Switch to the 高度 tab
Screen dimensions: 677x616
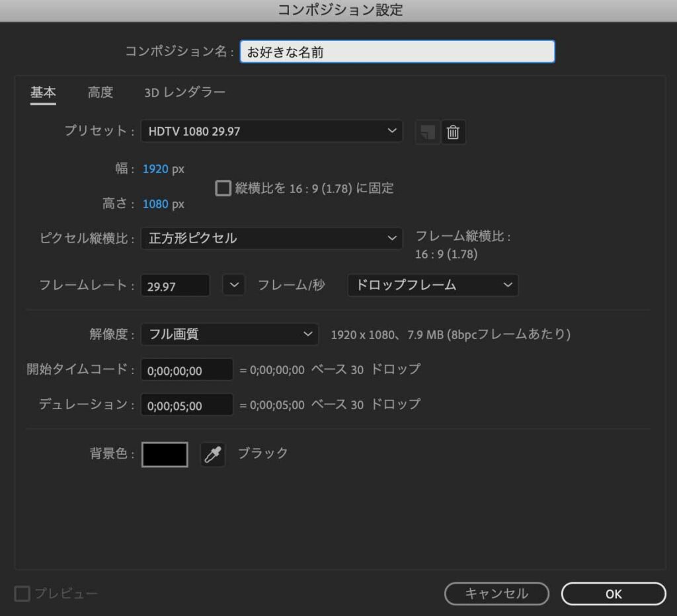[100, 93]
